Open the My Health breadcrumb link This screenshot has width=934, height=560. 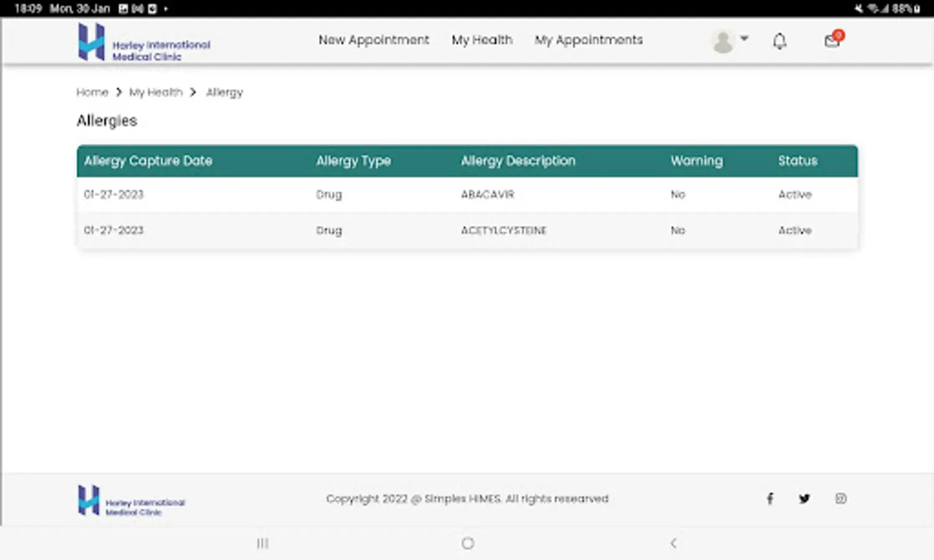coord(155,92)
